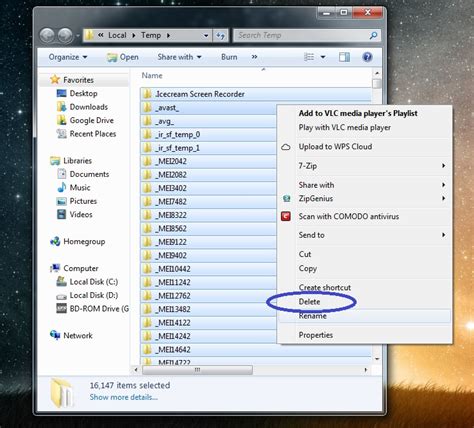
Task: Expand the view options dropdown arrow
Action: 323,57
